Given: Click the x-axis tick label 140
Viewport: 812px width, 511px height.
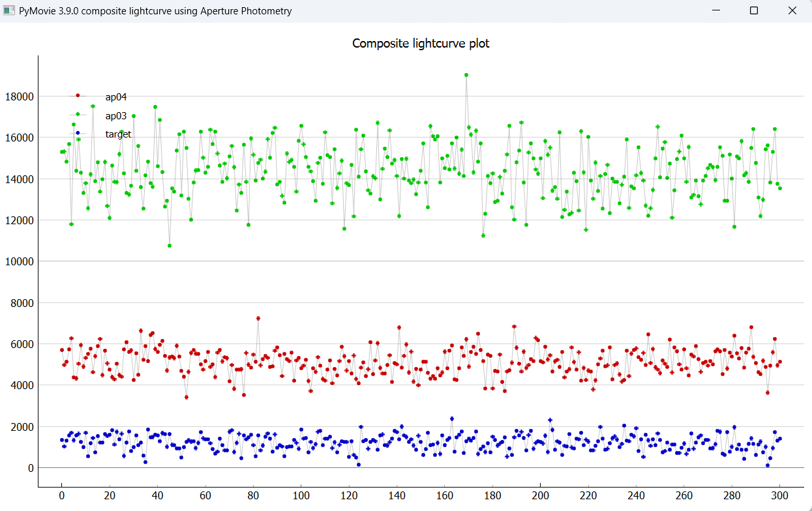Looking at the screenshot, I should (x=397, y=495).
